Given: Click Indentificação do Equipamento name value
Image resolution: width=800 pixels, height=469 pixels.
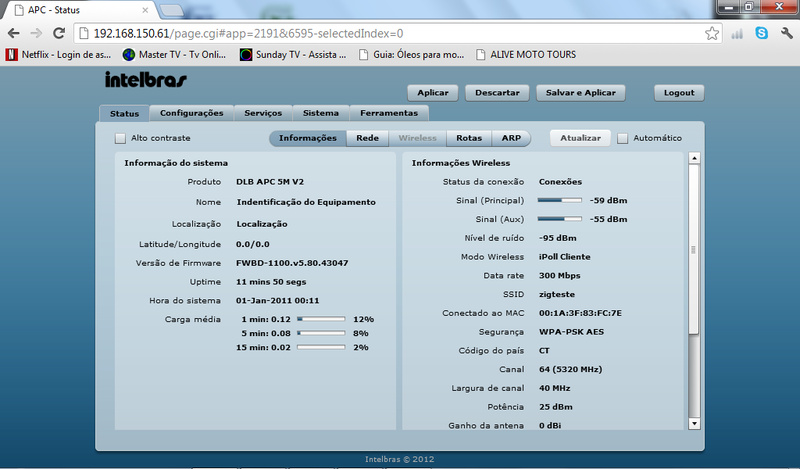Looking at the screenshot, I should click(x=306, y=202).
